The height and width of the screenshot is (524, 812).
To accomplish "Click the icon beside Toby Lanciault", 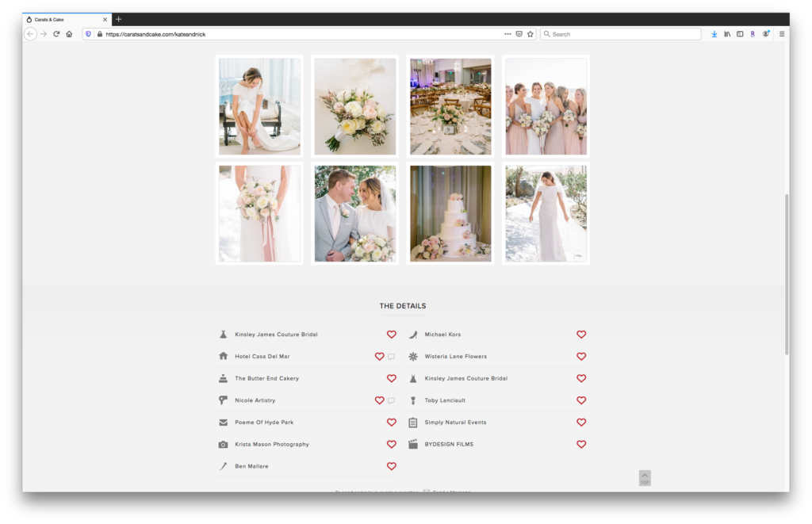I will point(413,400).
